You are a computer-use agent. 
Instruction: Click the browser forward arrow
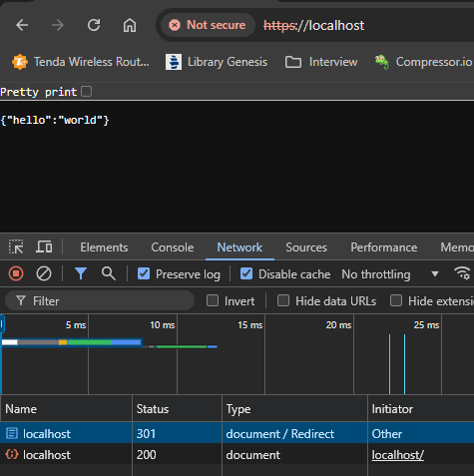(58, 25)
